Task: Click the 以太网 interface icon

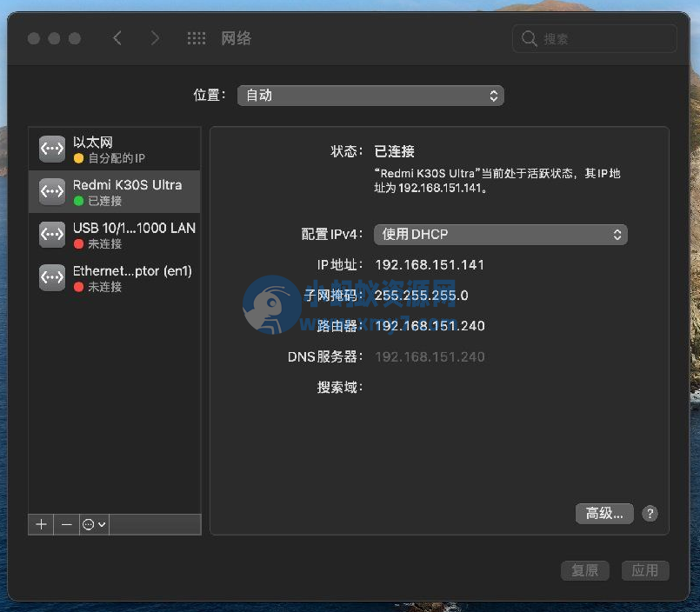Action: [x=52, y=149]
